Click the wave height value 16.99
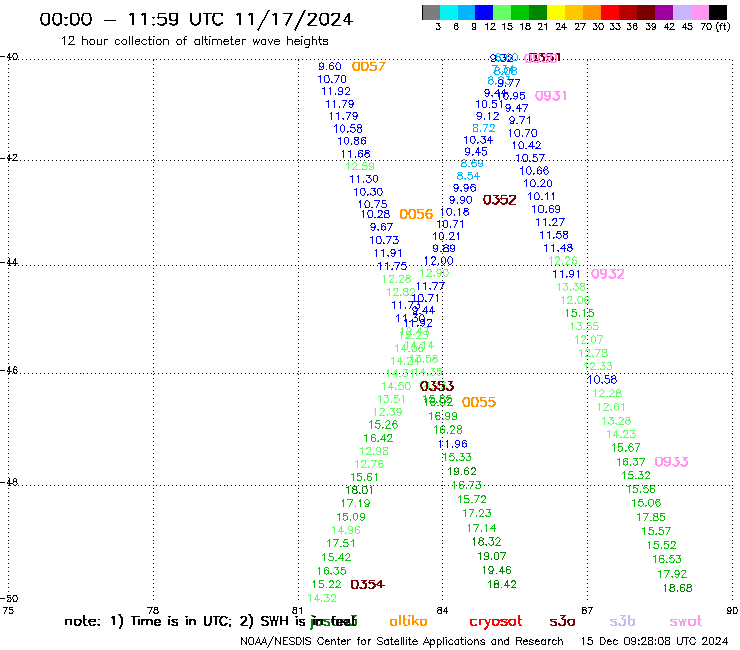This screenshot has height=650, width=740. point(443,416)
